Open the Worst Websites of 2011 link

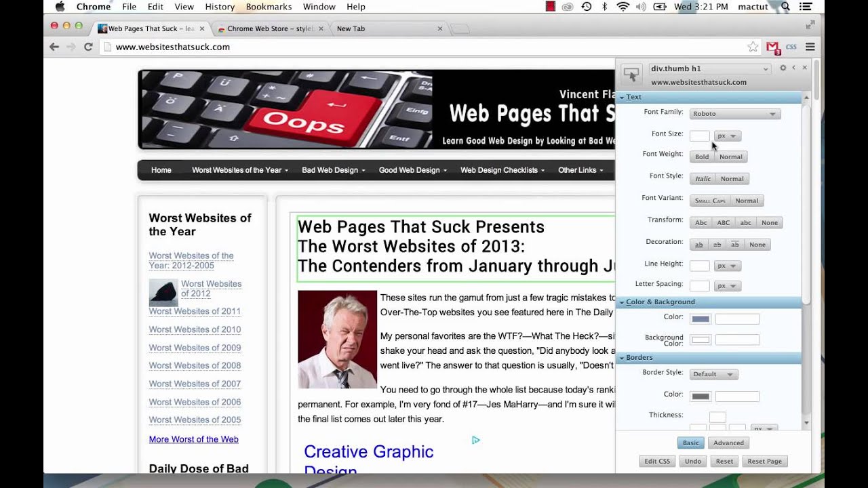point(195,312)
